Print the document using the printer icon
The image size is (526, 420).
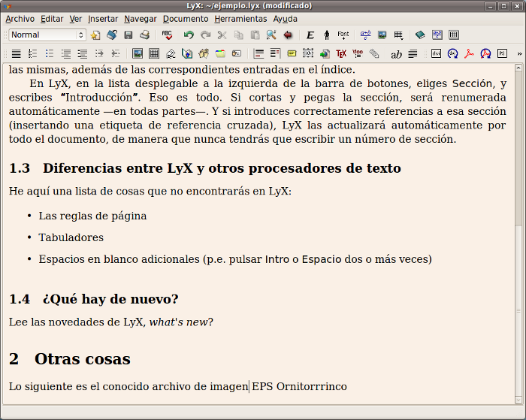click(144, 35)
